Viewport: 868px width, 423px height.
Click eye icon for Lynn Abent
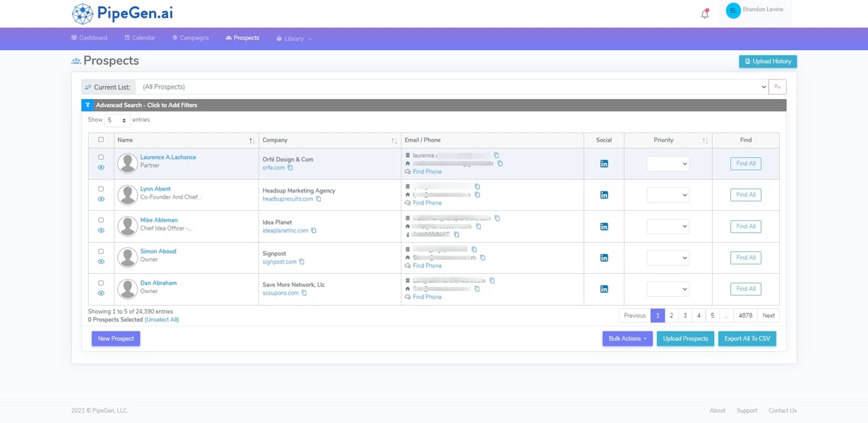coord(101,199)
